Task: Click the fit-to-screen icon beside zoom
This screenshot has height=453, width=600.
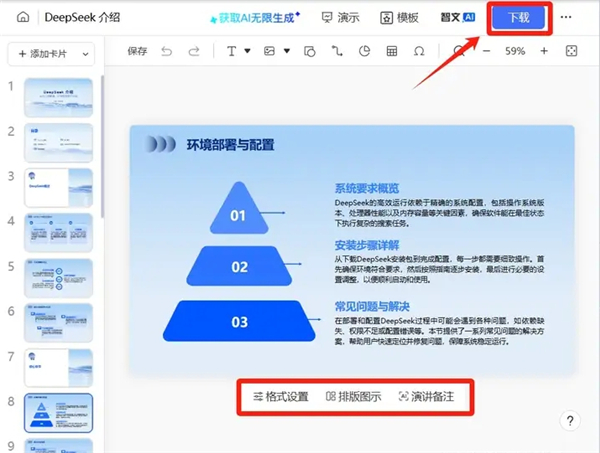Action: pyautogui.click(x=571, y=51)
